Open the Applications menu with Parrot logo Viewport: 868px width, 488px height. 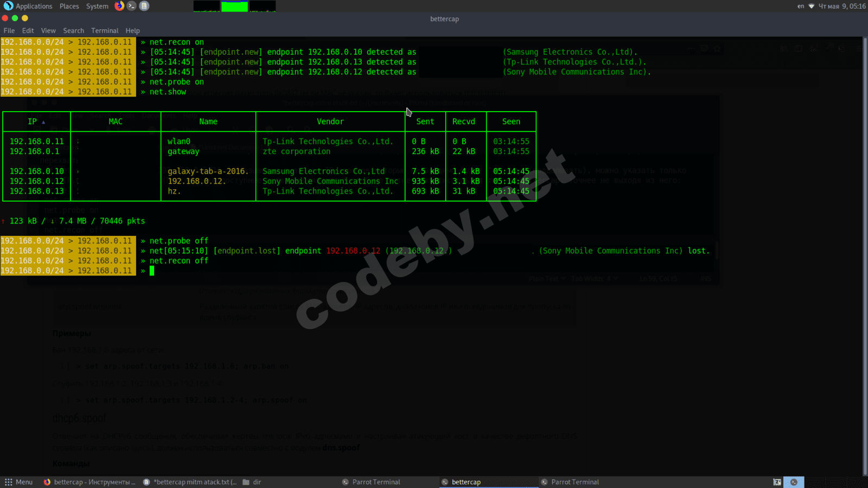click(28, 6)
